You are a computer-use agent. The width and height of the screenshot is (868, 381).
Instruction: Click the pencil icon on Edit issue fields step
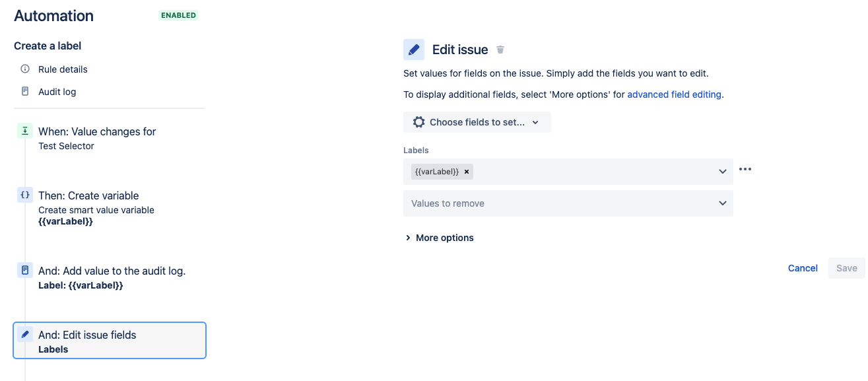(25, 334)
